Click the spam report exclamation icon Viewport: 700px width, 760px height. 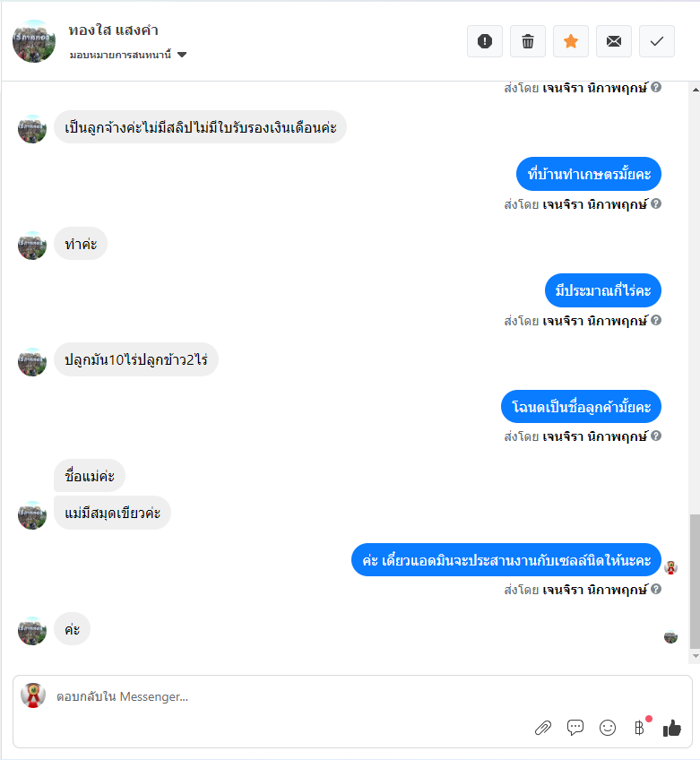tap(484, 41)
